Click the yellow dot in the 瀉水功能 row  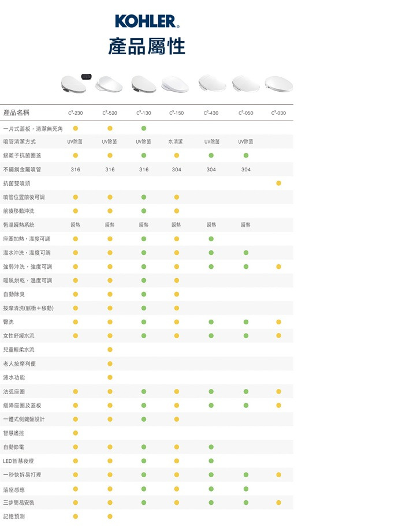click(x=110, y=377)
